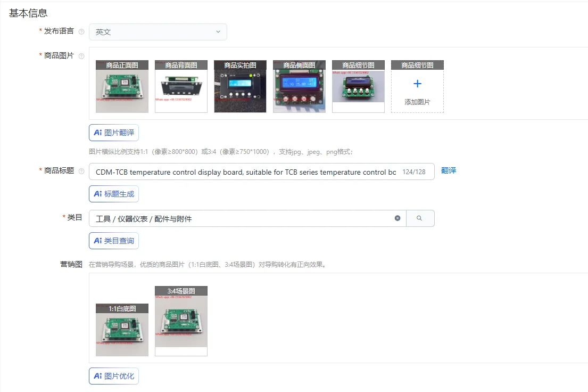Click the plus icon to add image
Viewport: 588px width, 392px height.
(417, 84)
